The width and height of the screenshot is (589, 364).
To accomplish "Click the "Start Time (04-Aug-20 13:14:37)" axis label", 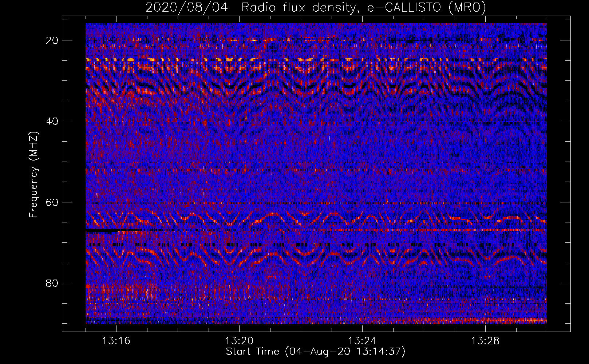I will 316,352.
